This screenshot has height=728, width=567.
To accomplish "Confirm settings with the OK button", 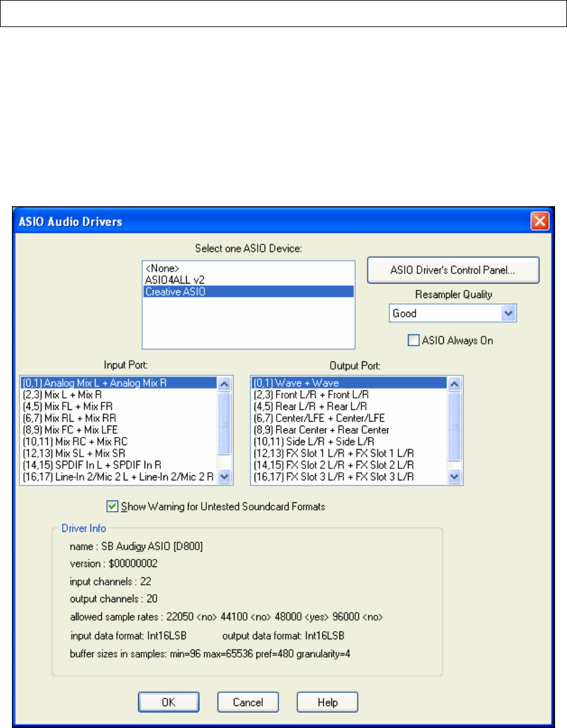I will coord(168,702).
